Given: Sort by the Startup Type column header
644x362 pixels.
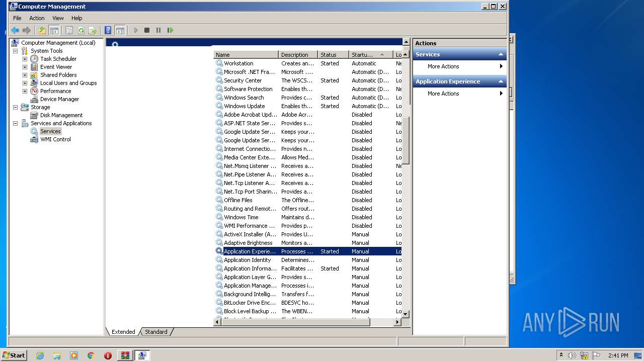Looking at the screenshot, I should [371, 55].
